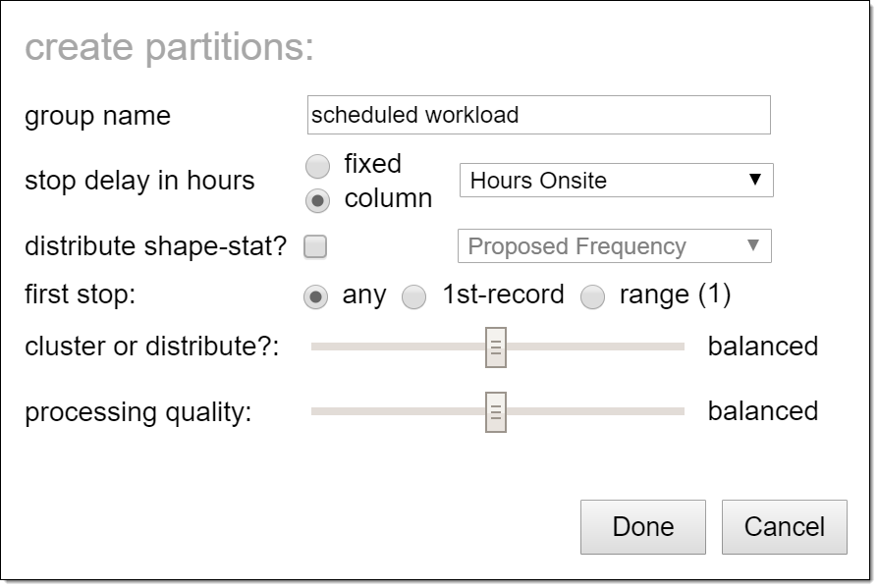Choose "any" for first stop
The image size is (878, 588).
(316, 297)
